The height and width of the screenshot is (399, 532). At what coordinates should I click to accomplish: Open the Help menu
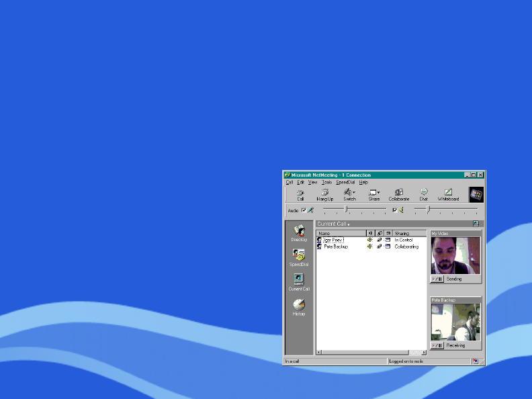click(363, 182)
